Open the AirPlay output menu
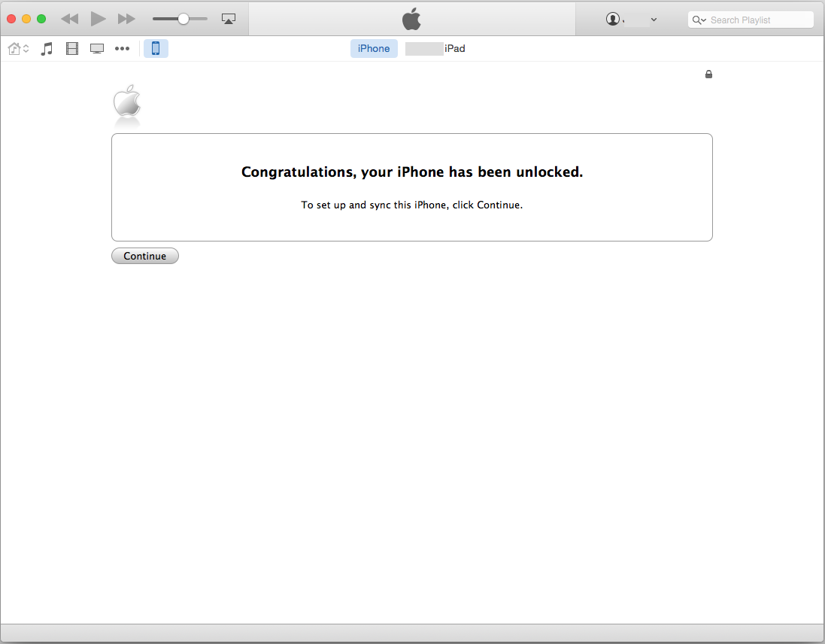825x644 pixels. 229,19
